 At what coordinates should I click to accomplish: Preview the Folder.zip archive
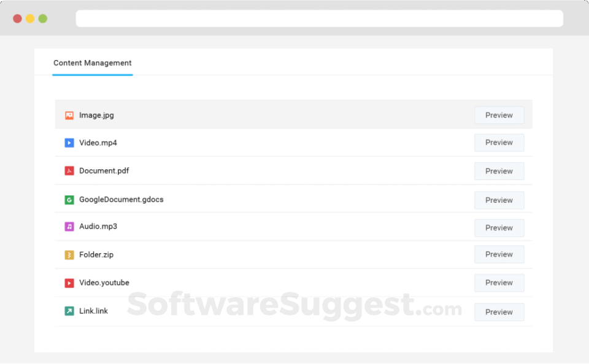(499, 254)
